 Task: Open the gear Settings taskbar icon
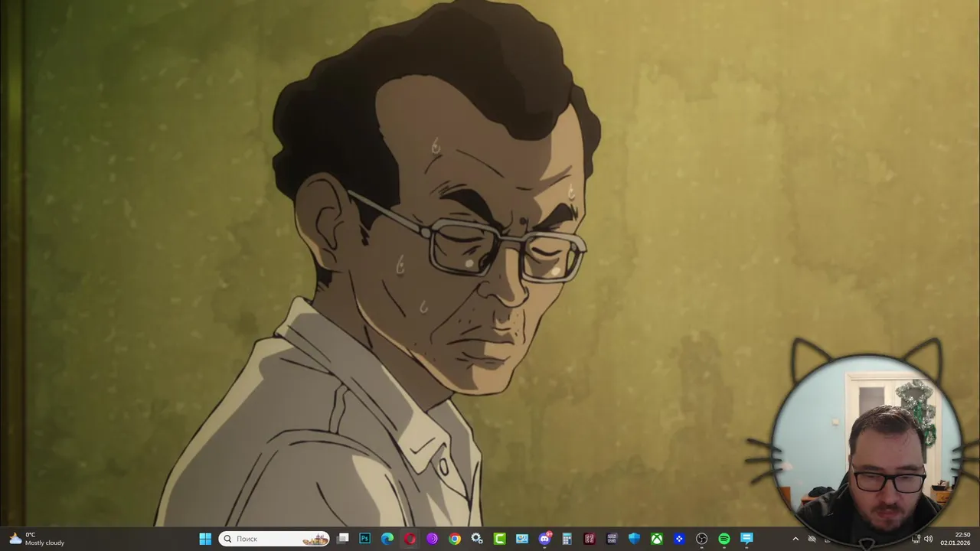pyautogui.click(x=477, y=539)
